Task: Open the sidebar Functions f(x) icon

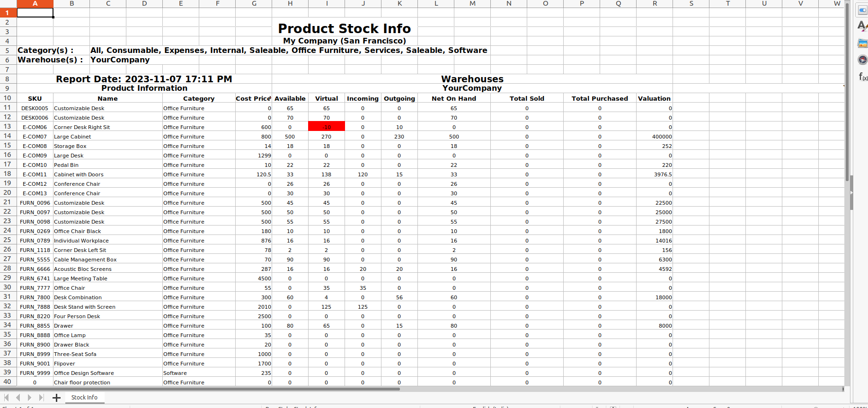Action: [863, 76]
